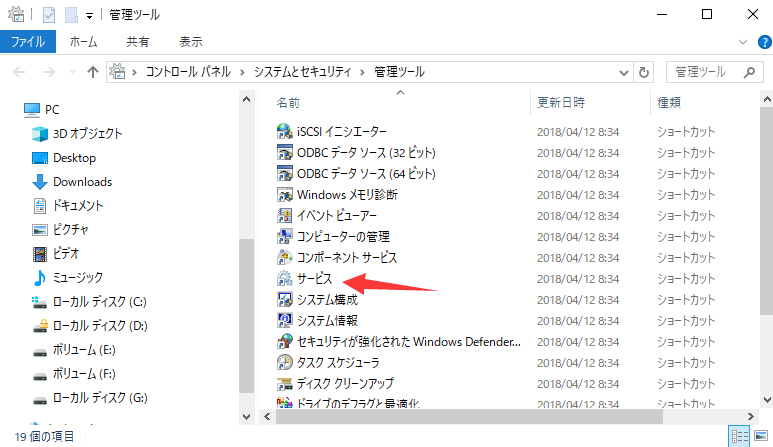Click the コンピューターの管理 icon

[x=284, y=237]
